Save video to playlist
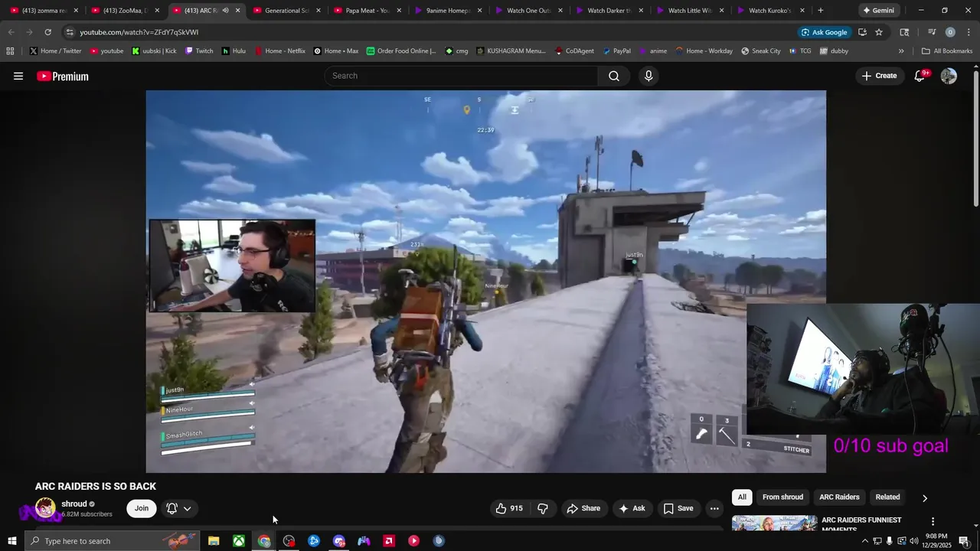The width and height of the screenshot is (980, 551). point(678,508)
